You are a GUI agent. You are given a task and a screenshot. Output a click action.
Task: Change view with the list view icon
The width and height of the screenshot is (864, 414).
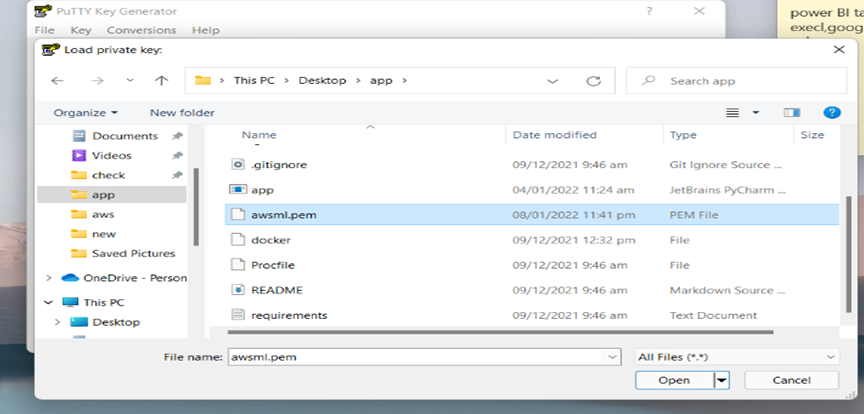[x=732, y=113]
